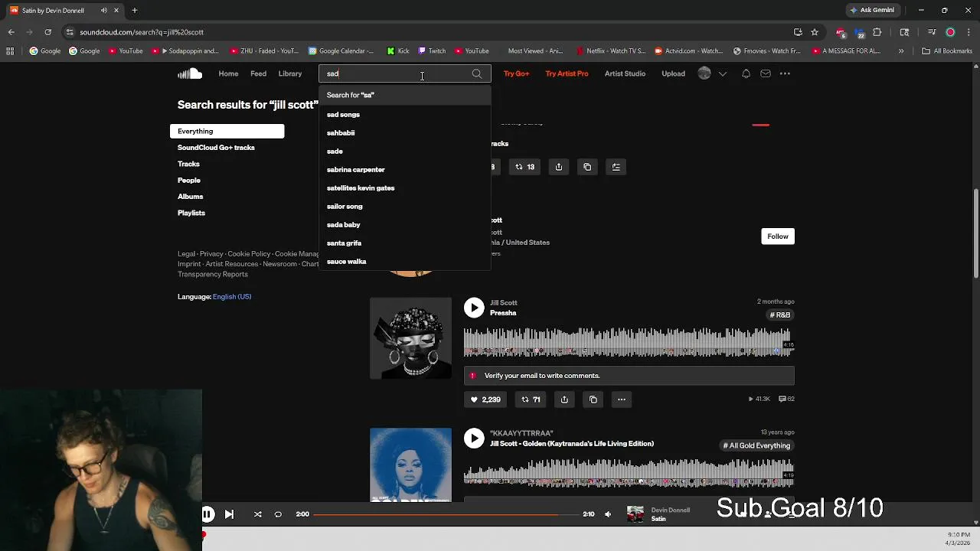Filter results by People
980x551 pixels.
click(189, 181)
